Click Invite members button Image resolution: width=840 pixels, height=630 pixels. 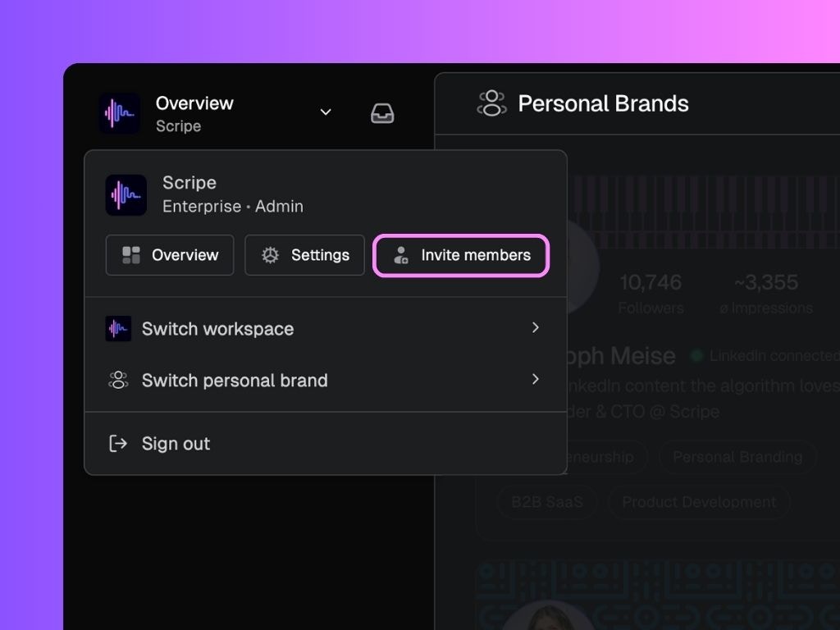(x=461, y=255)
